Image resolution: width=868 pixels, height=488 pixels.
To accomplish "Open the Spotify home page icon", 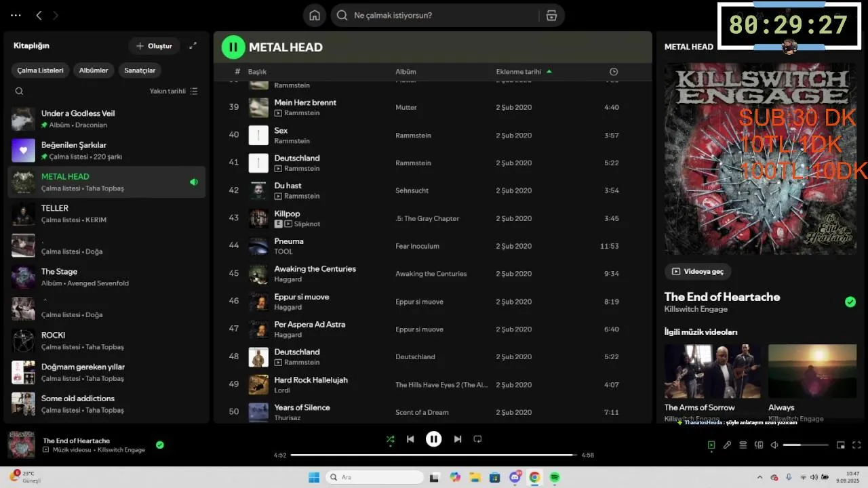I will click(315, 16).
